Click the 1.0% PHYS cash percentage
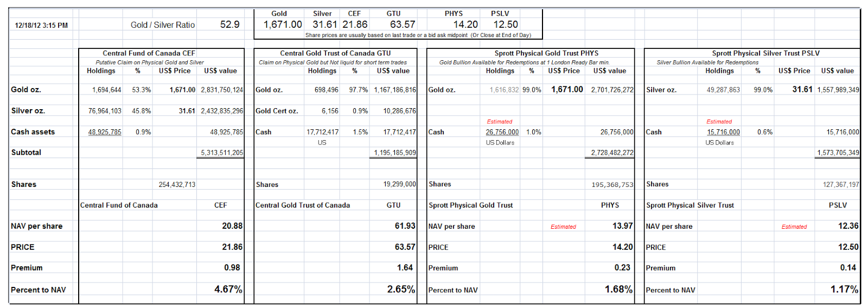 tap(534, 132)
